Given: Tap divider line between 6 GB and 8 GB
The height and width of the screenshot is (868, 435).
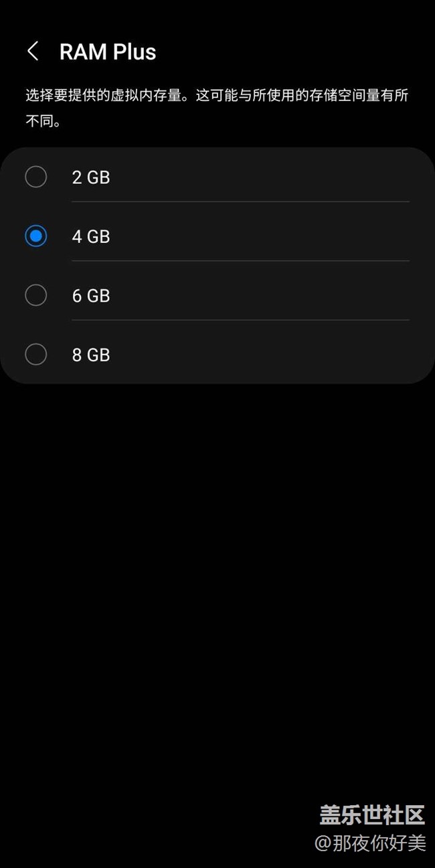Looking at the screenshot, I should coord(240,320).
